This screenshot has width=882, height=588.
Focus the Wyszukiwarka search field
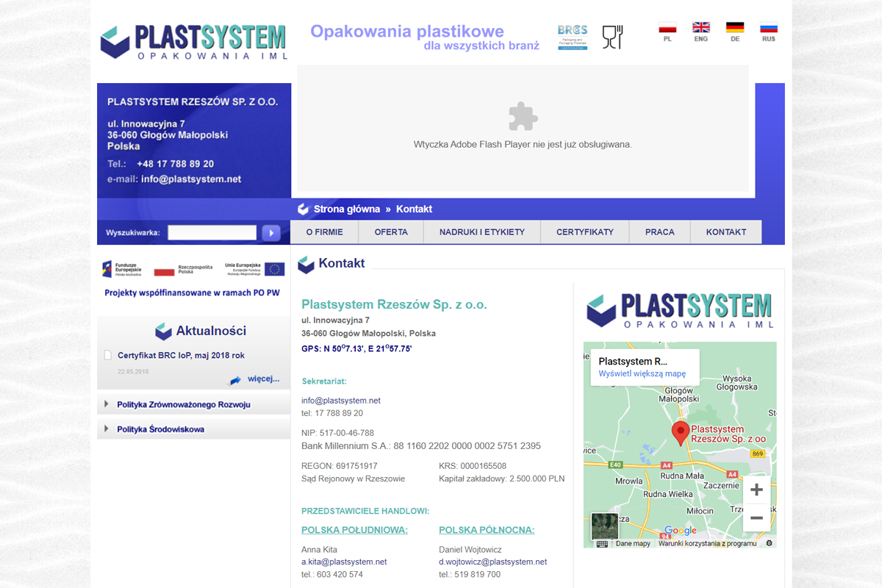click(212, 233)
